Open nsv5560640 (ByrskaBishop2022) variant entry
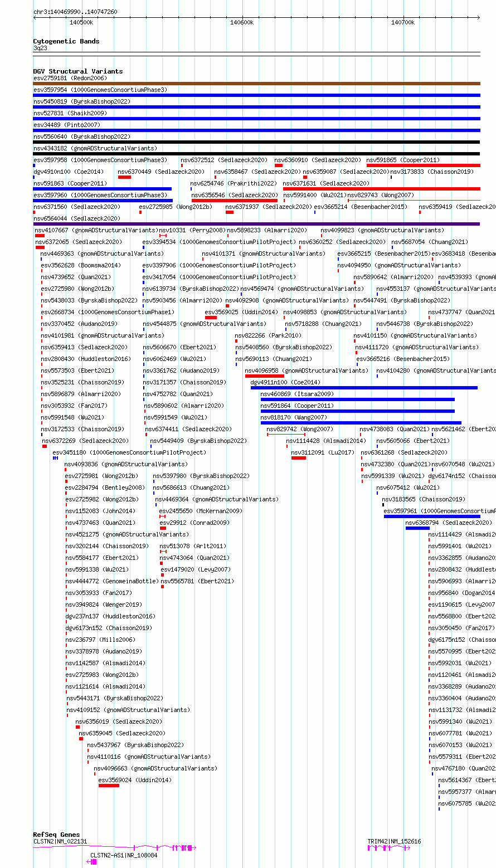 point(82,136)
